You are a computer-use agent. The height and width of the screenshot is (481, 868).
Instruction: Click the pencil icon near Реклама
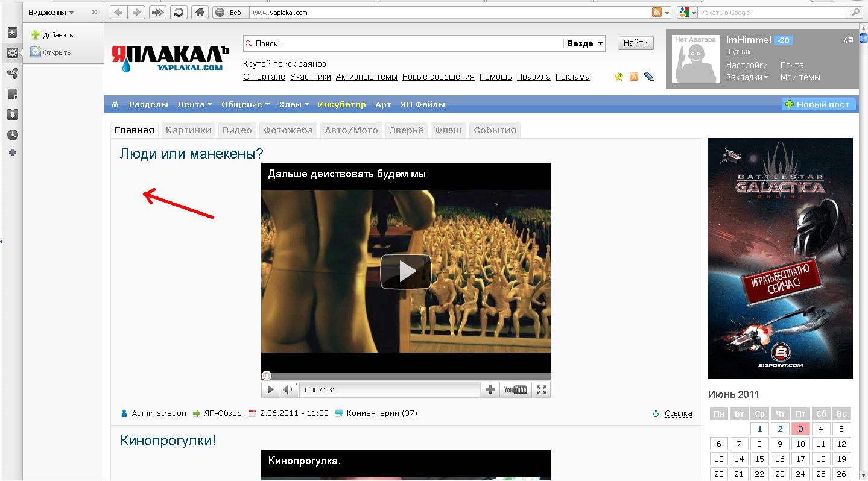(649, 77)
